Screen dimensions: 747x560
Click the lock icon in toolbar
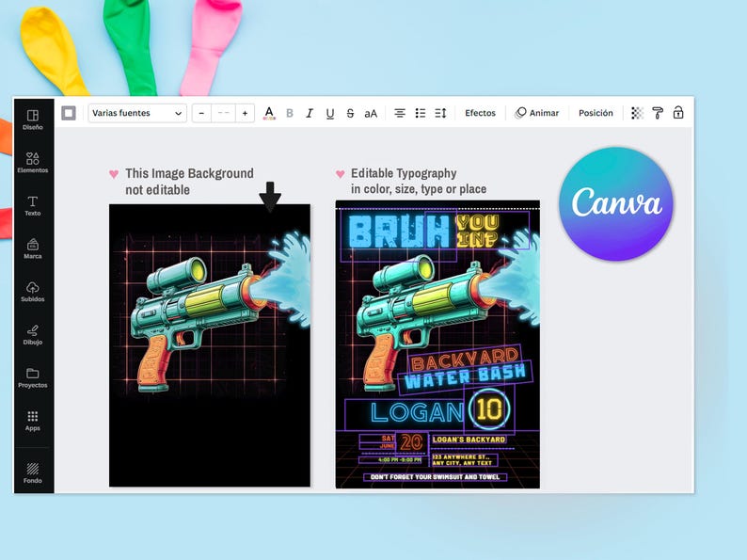678,113
